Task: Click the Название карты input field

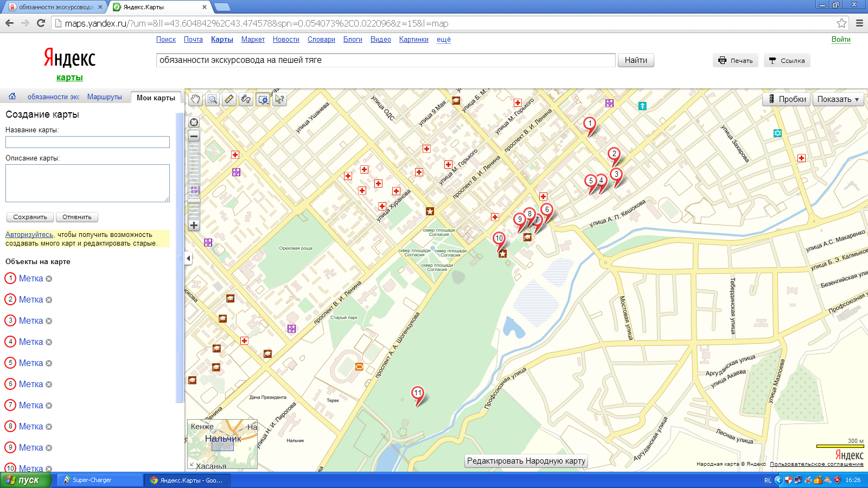Action: tap(87, 142)
